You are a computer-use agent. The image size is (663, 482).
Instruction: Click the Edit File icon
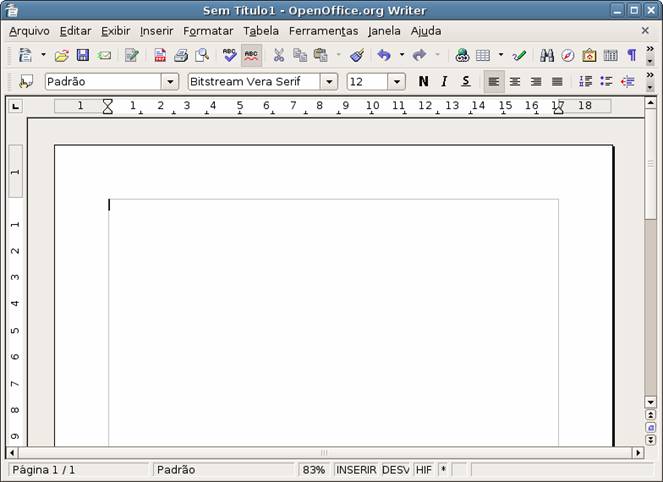pyautogui.click(x=132, y=55)
